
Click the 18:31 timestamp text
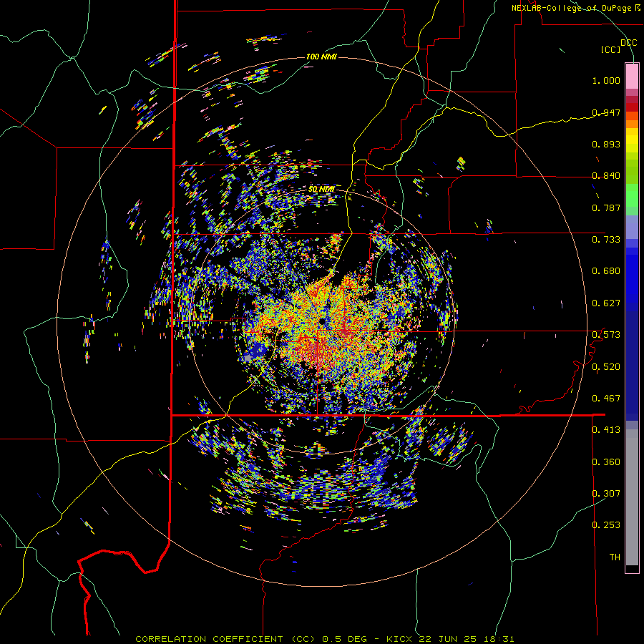tap(499, 639)
